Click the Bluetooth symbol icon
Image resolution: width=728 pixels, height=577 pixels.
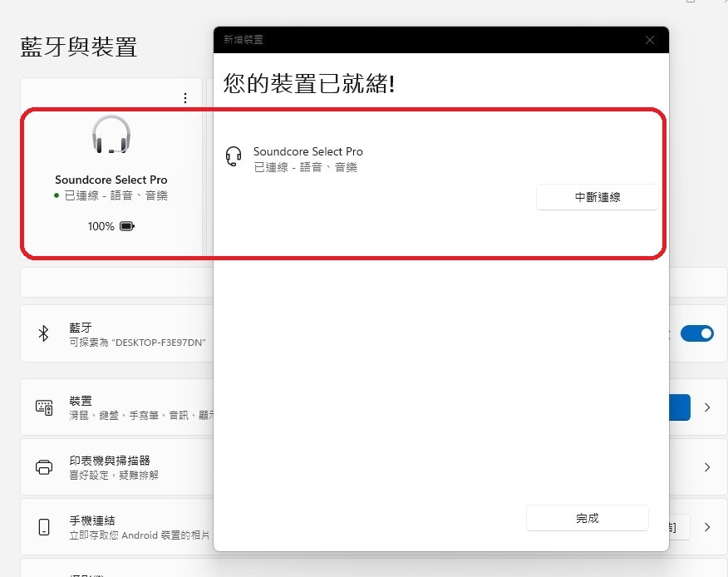click(44, 333)
